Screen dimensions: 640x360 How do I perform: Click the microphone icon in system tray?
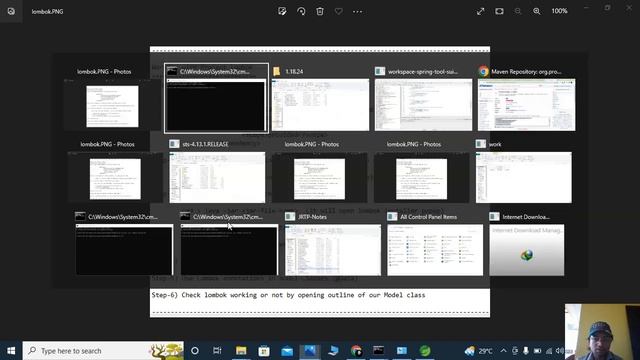point(526,351)
